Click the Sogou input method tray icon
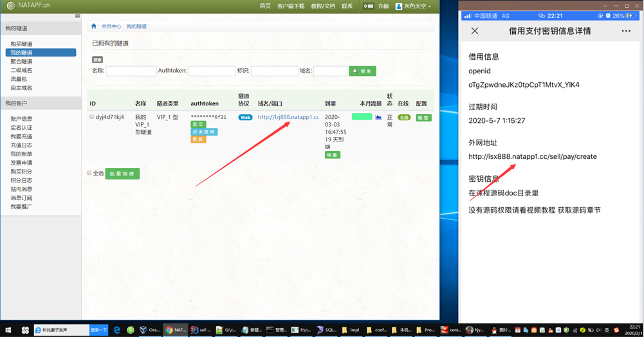Screen dimensions: 644x337 point(616,330)
